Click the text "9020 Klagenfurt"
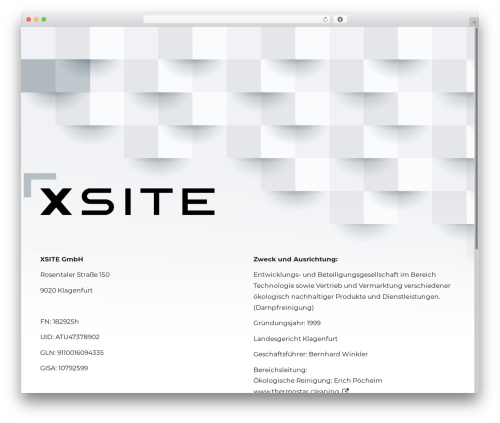 [66, 290]
